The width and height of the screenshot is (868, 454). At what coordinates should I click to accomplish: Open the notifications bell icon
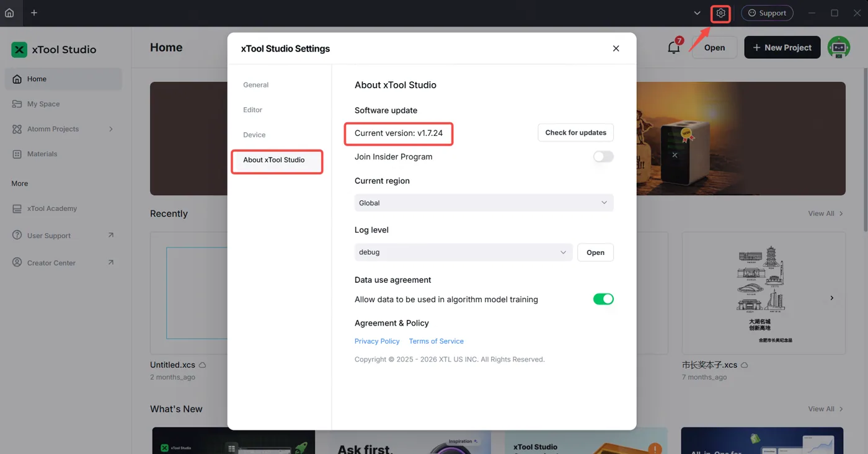pyautogui.click(x=673, y=47)
